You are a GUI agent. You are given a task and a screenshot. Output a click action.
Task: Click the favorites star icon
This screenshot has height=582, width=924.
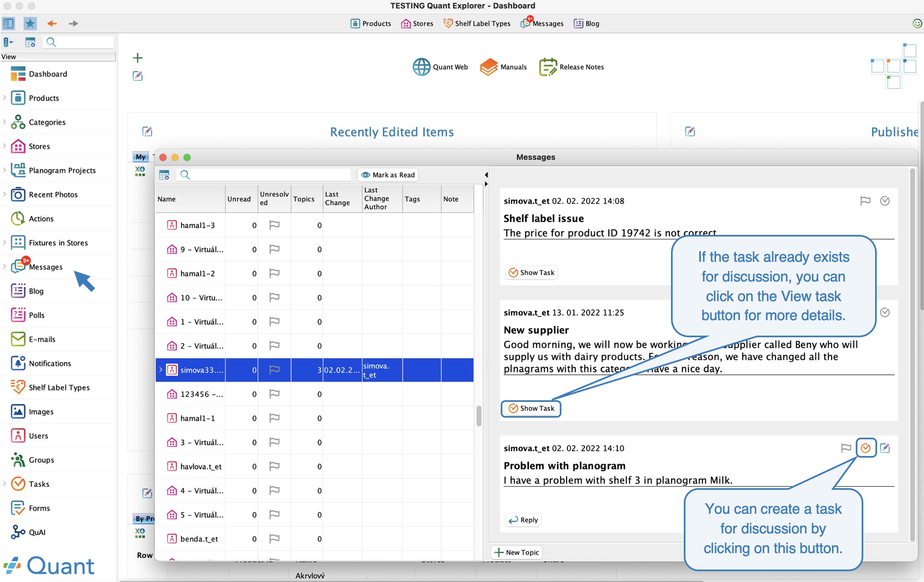[x=30, y=23]
